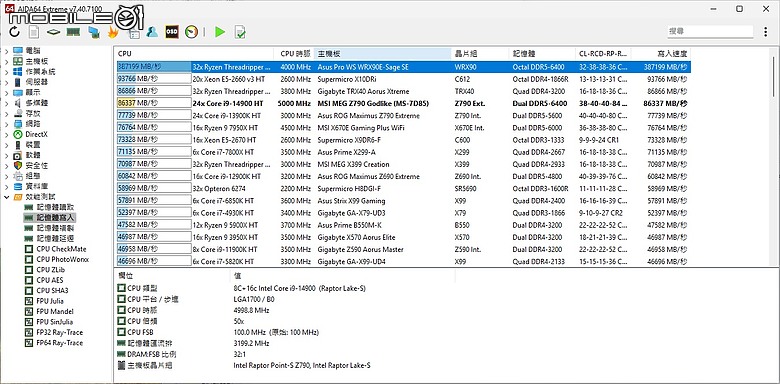Open the three-dot menu button
This screenshot has height=384, width=780.
766,31
